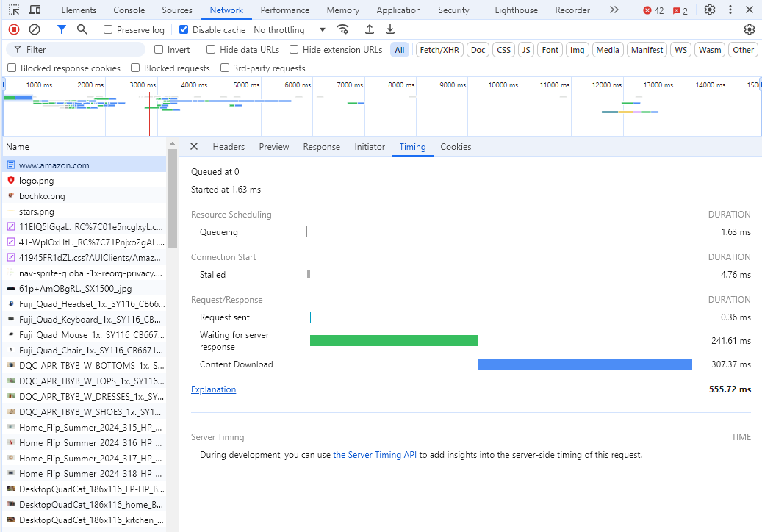Viewport: 762px width, 532px height.
Task: Search within network requests
Action: tap(82, 29)
